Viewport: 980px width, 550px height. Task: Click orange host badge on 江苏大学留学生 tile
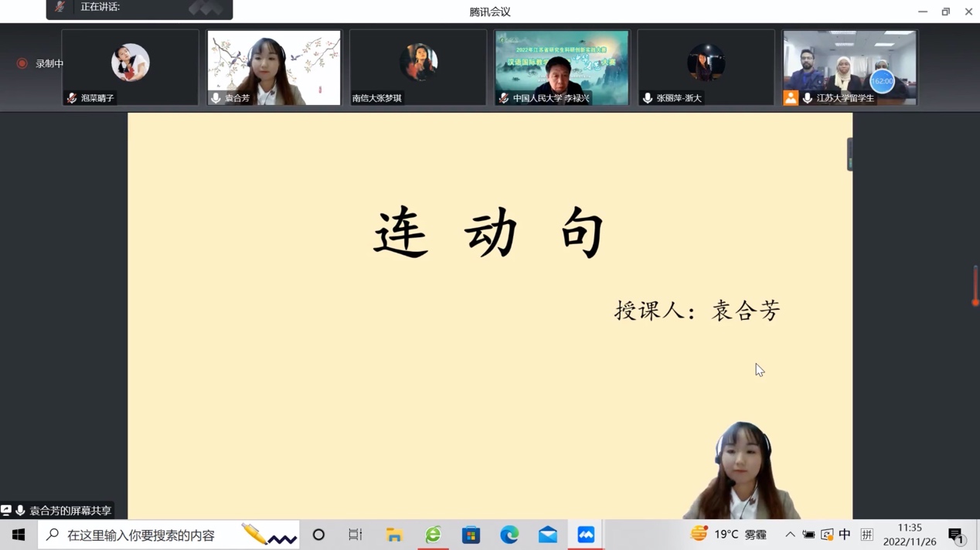click(x=791, y=98)
